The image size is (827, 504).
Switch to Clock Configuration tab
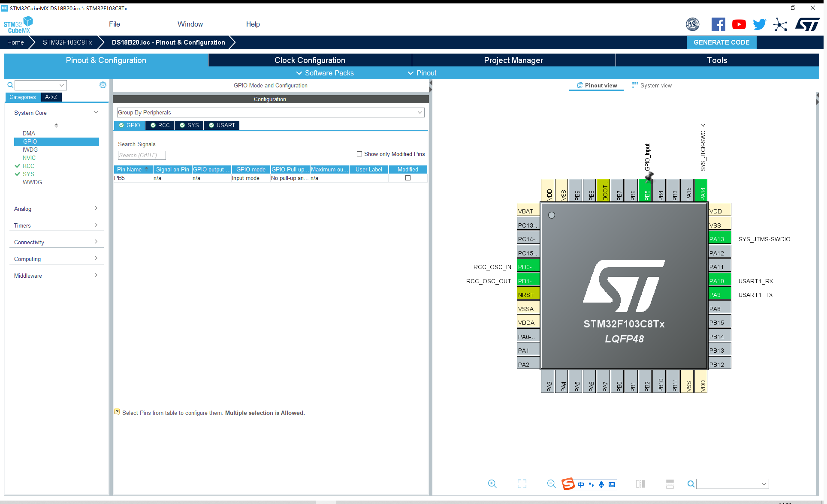point(310,60)
